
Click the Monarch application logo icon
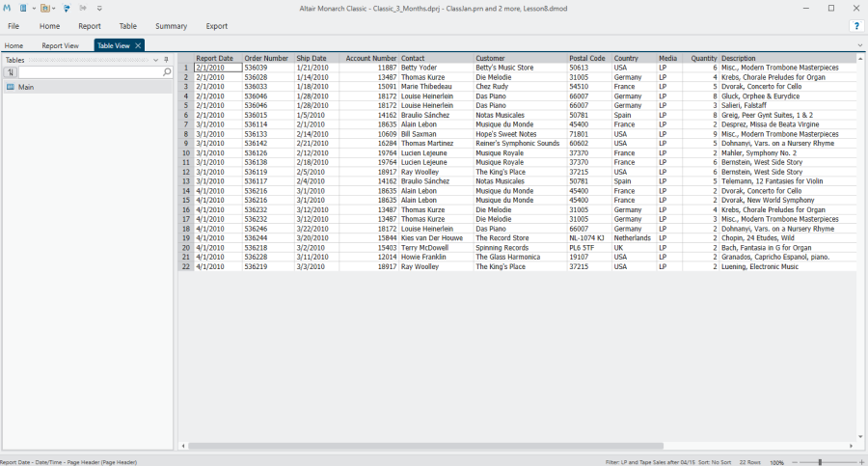pyautogui.click(x=7, y=9)
